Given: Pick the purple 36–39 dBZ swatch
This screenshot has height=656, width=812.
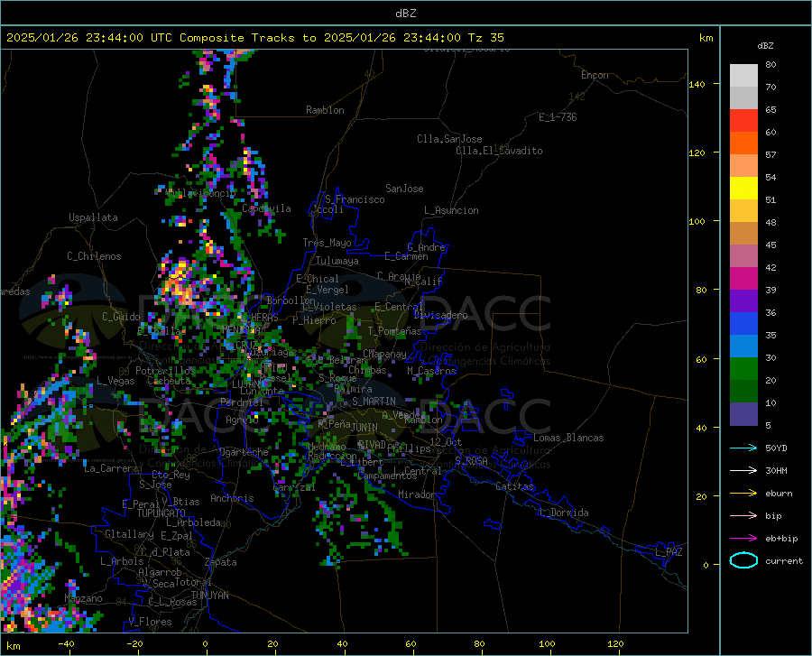Looking at the screenshot, I should (743, 301).
